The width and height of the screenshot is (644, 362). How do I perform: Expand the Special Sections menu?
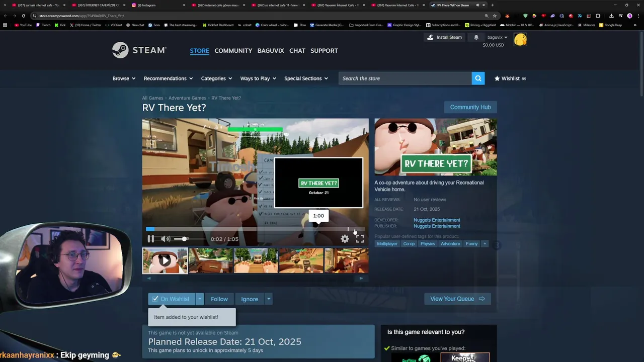[x=306, y=78]
